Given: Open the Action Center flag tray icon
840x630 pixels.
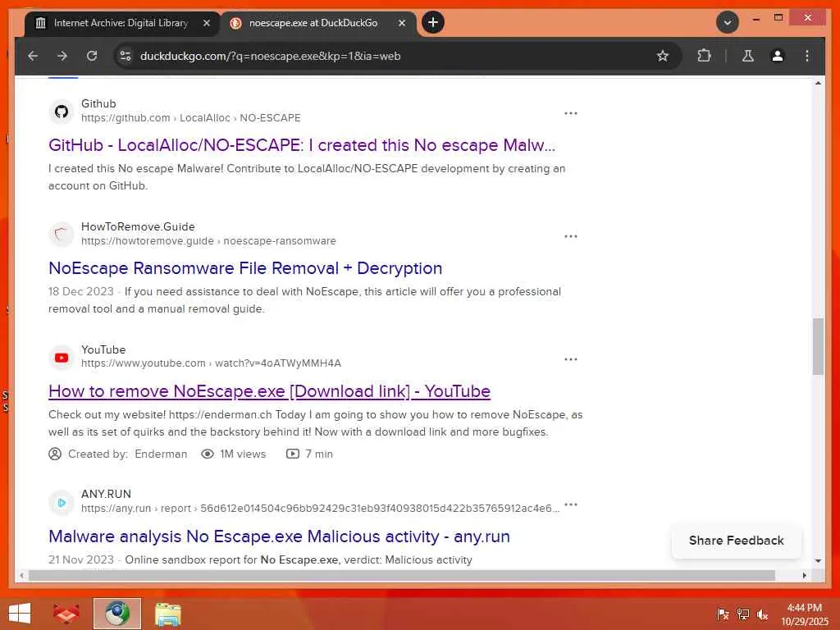Looking at the screenshot, I should point(723,614).
